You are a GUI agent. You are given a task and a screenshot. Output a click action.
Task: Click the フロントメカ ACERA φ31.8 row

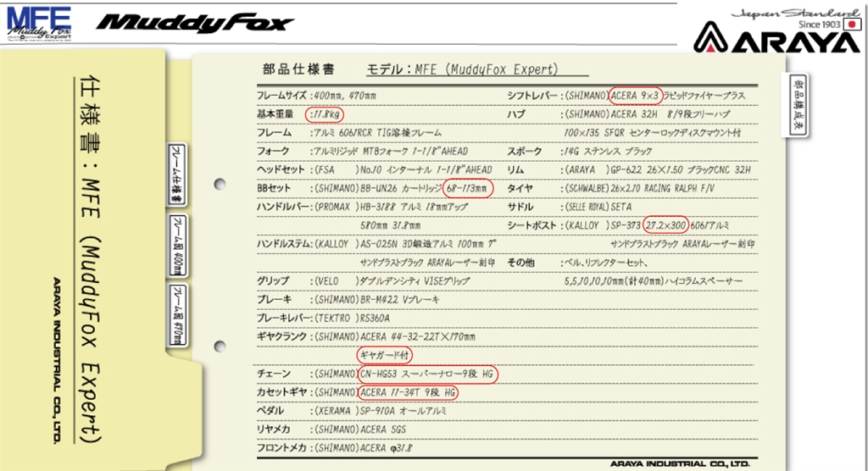pos(334,448)
